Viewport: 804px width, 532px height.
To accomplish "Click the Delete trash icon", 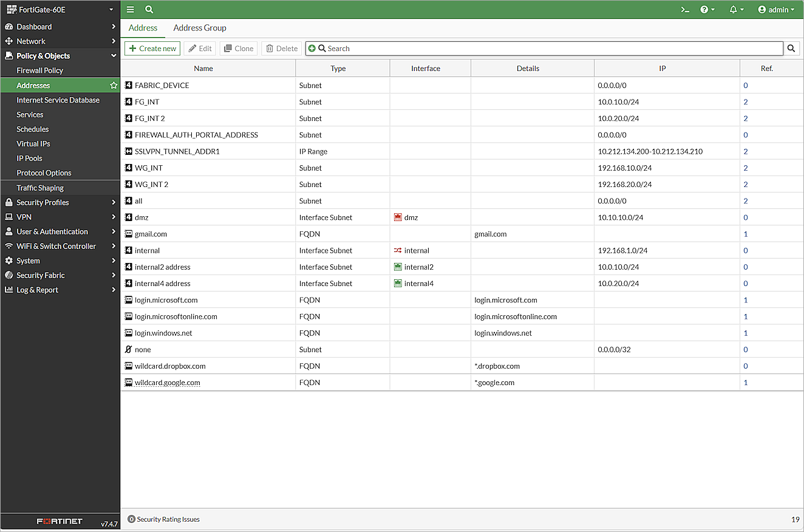I will click(268, 48).
